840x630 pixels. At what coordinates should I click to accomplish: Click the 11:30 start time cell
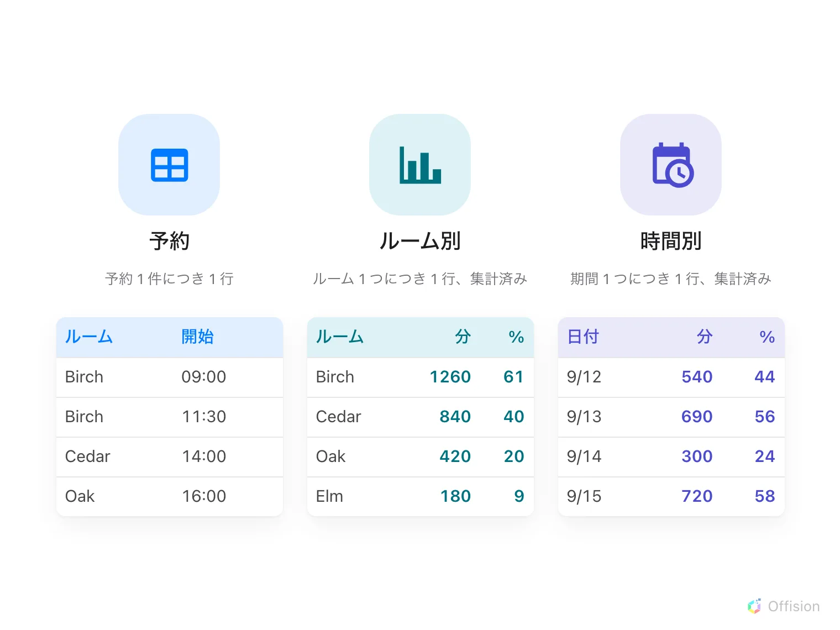pyautogui.click(x=204, y=417)
